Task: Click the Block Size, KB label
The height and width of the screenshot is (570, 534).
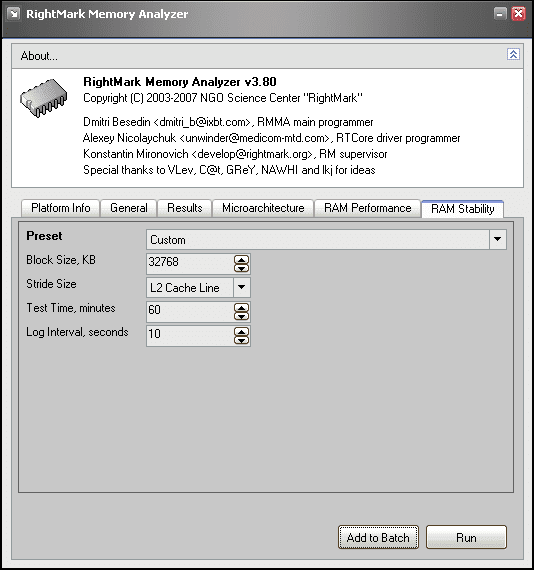Action: pyautogui.click(x=61, y=260)
